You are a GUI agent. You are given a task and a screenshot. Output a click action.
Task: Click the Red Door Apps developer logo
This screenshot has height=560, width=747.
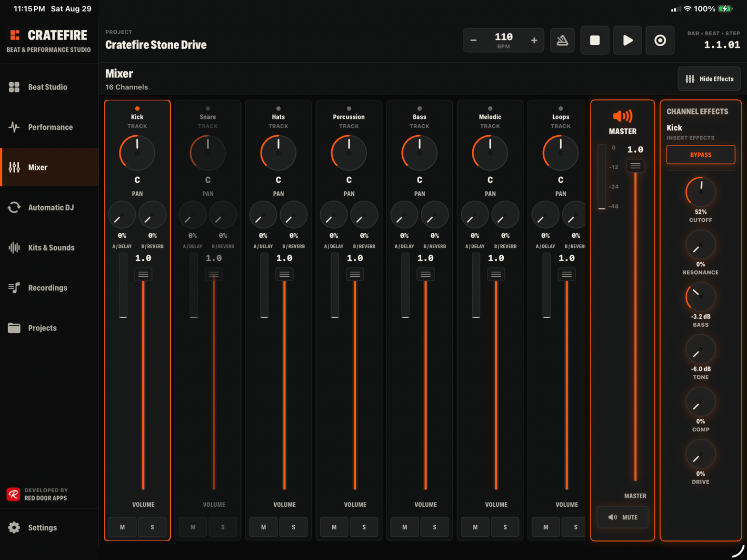(x=13, y=494)
